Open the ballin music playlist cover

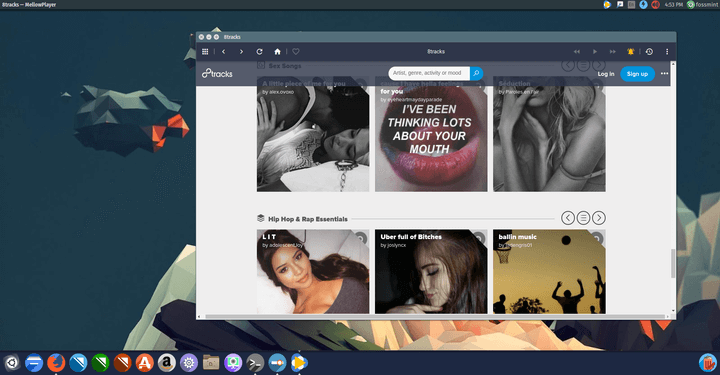tap(549, 272)
